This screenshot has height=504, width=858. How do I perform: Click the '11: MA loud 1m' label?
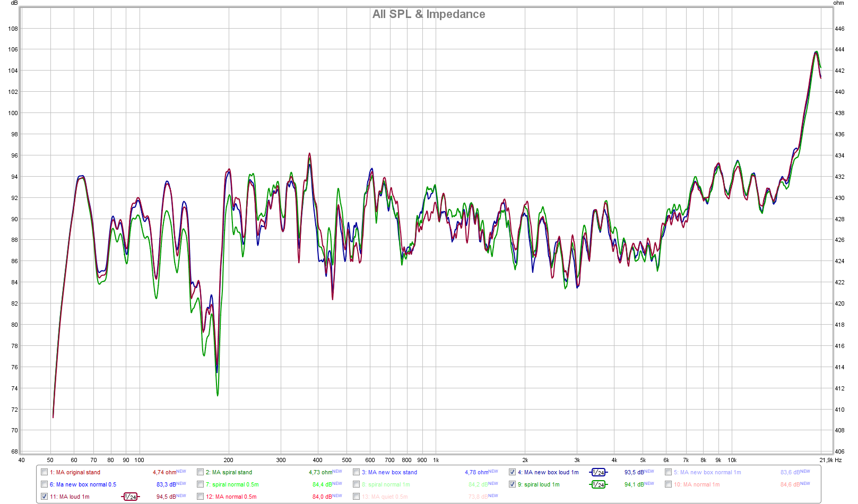tap(70, 497)
